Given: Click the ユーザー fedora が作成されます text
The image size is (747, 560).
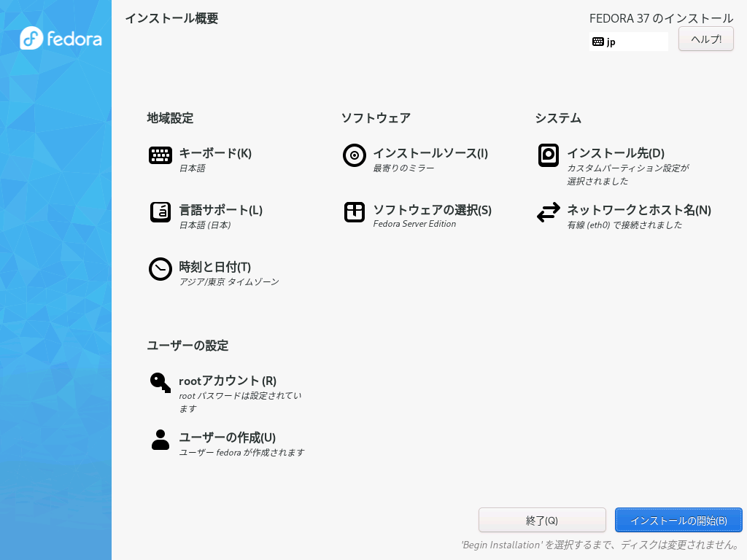Looking at the screenshot, I should pyautogui.click(x=241, y=453).
